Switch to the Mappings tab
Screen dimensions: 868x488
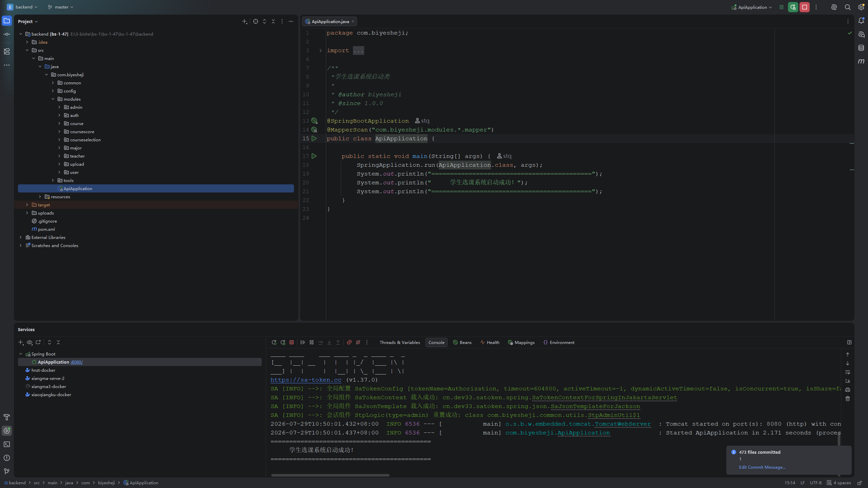coord(521,342)
